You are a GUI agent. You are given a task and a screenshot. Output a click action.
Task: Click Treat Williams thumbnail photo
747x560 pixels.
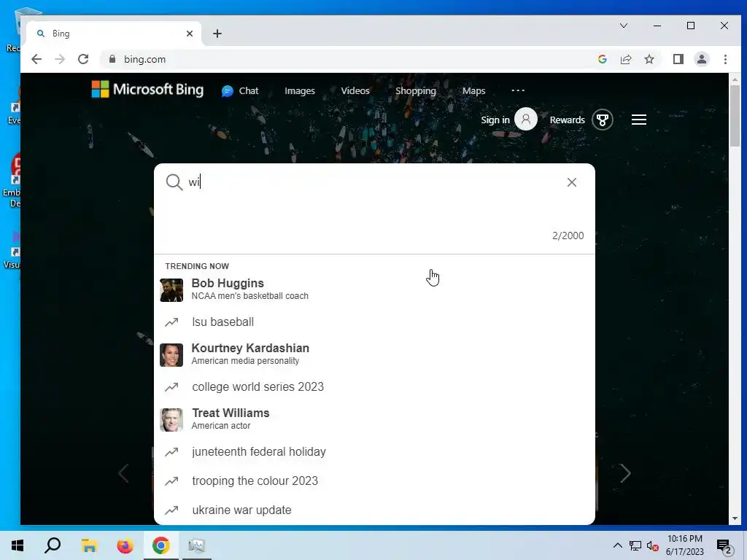(x=171, y=419)
